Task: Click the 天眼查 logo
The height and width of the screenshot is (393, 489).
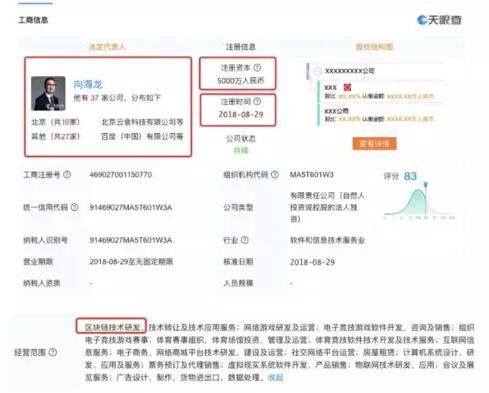Action: click(x=439, y=20)
